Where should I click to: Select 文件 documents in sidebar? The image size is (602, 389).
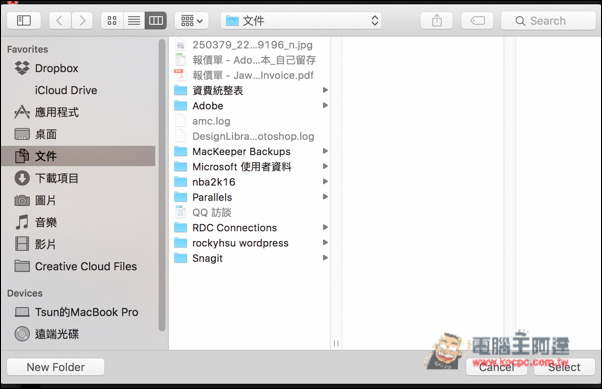coord(78,156)
